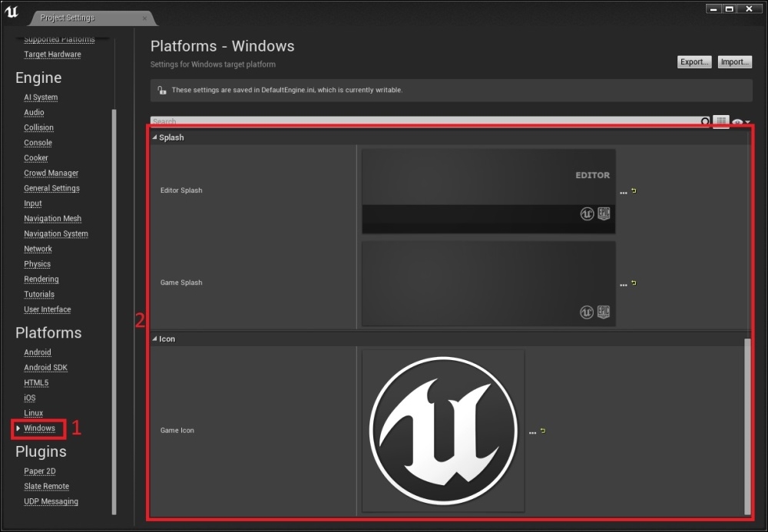The height and width of the screenshot is (532, 768).
Task: Click the Editor Splash preview image
Action: point(488,191)
